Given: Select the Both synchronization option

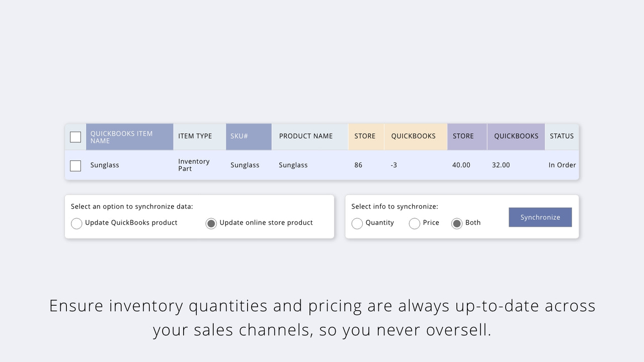Looking at the screenshot, I should 457,223.
